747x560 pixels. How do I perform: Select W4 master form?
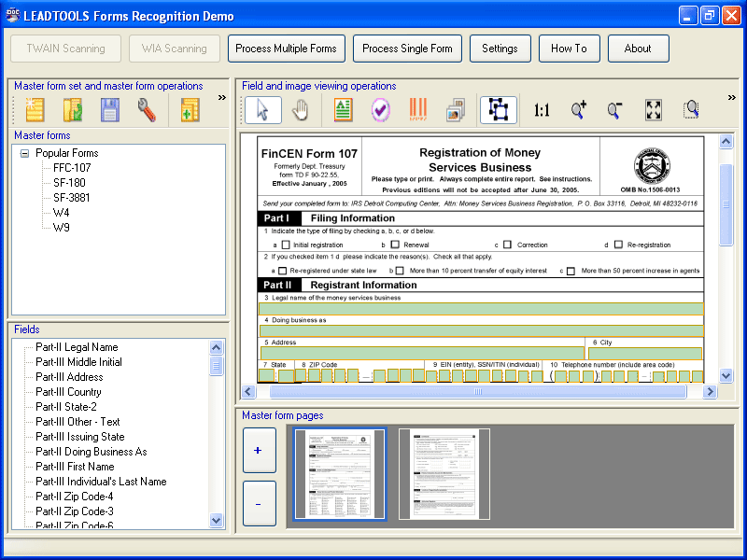pyautogui.click(x=62, y=213)
